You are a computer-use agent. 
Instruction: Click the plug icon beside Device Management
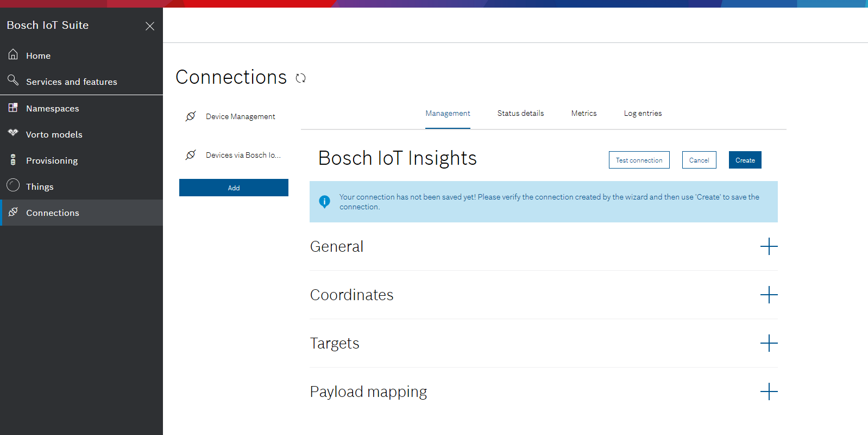pyautogui.click(x=191, y=116)
